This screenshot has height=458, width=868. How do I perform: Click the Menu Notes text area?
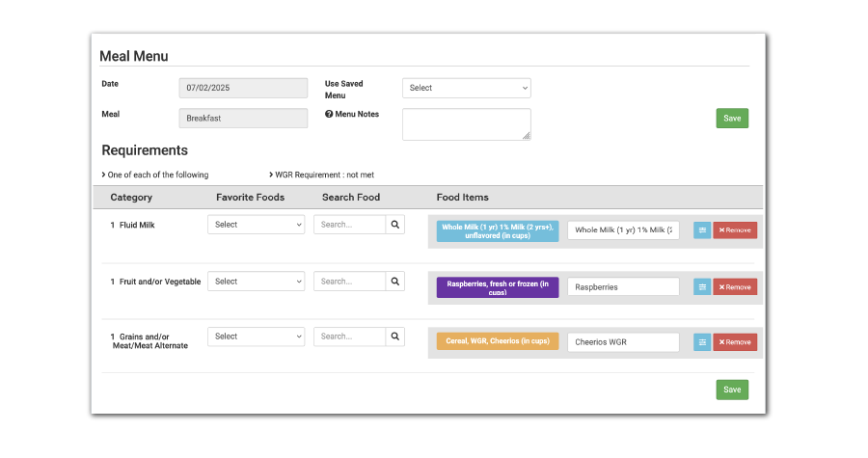pos(466,123)
